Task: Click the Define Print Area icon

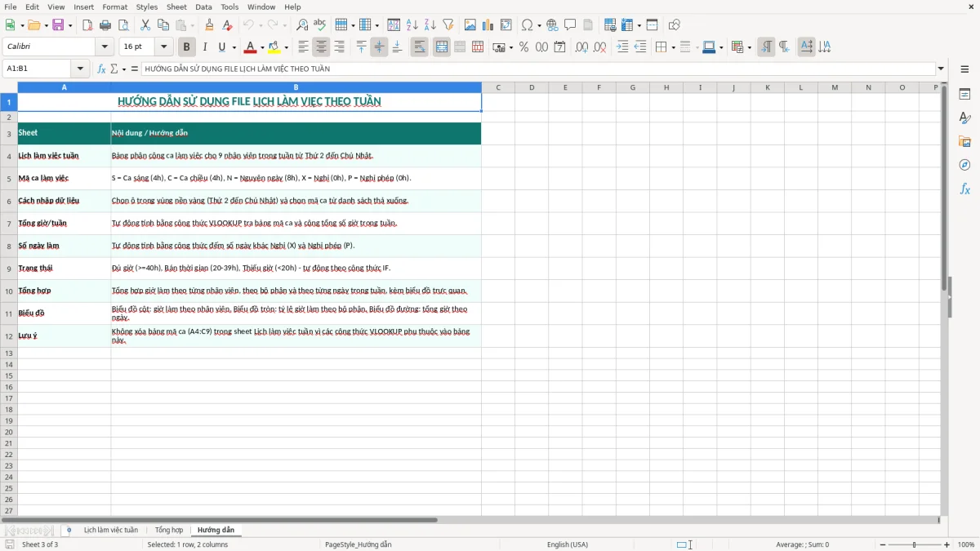Action: click(610, 25)
